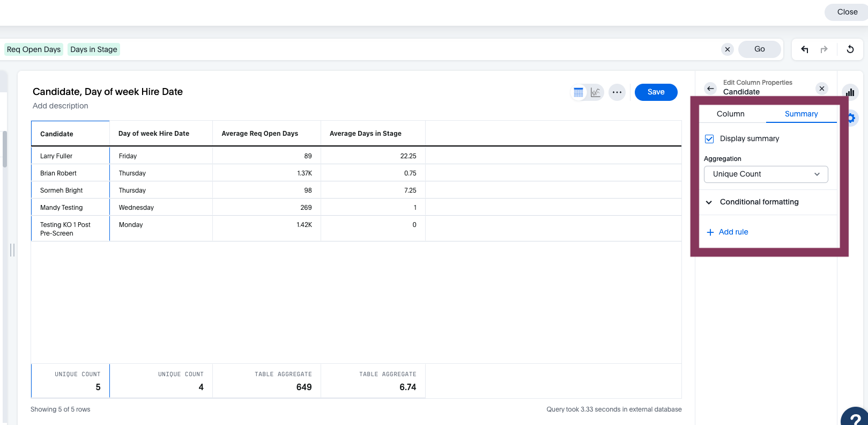Screen dimensions: 868x425
Task: Select the Sormeh Bright cell
Action: tap(70, 190)
